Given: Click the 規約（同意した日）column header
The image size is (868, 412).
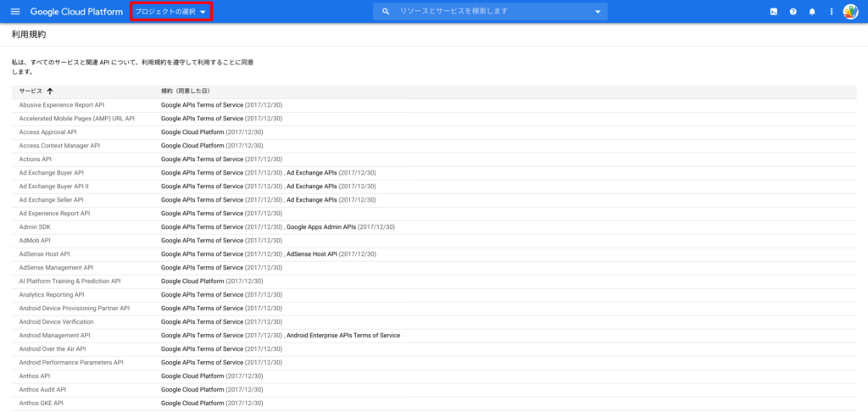Looking at the screenshot, I should point(185,91).
